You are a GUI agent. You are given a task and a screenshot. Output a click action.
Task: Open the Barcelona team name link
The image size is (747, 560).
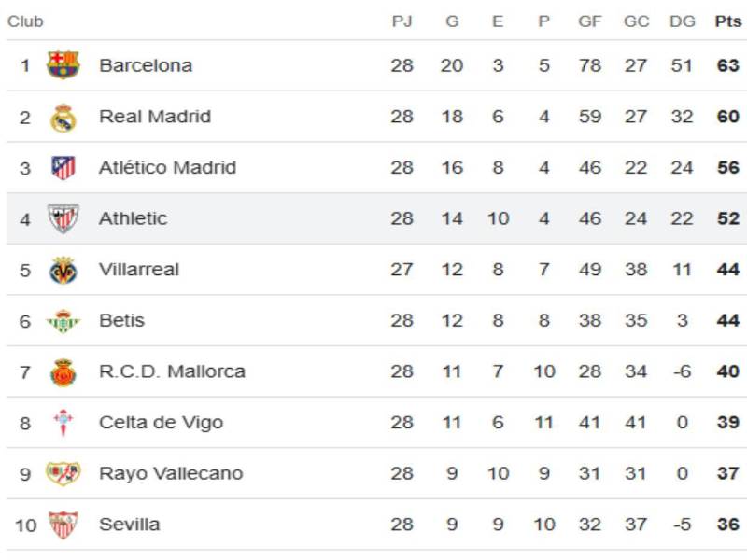click(x=146, y=65)
